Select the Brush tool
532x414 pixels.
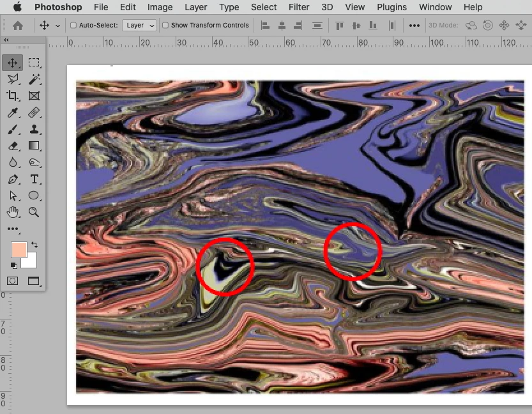click(13, 129)
